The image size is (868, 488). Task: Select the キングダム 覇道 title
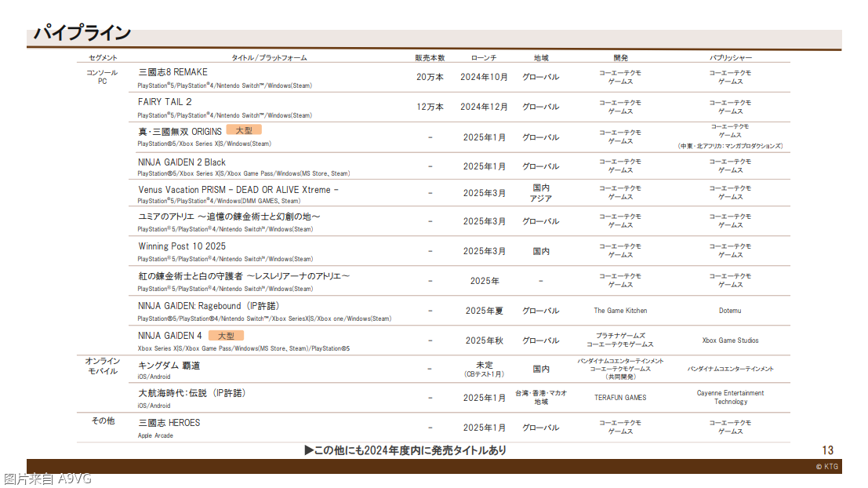click(x=169, y=366)
